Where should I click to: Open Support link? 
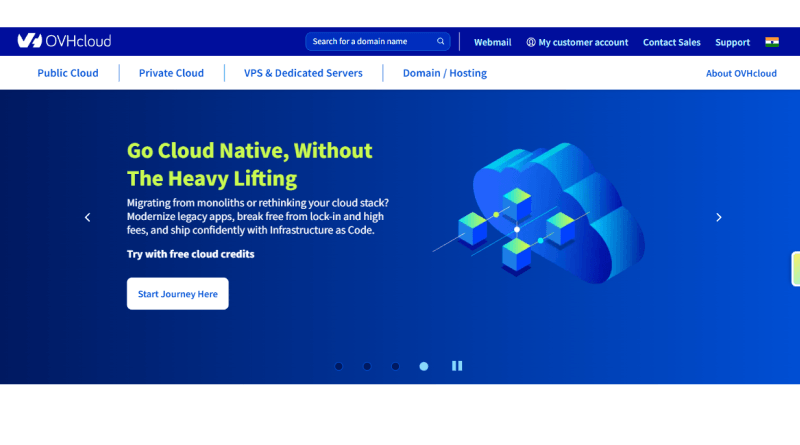(x=732, y=42)
